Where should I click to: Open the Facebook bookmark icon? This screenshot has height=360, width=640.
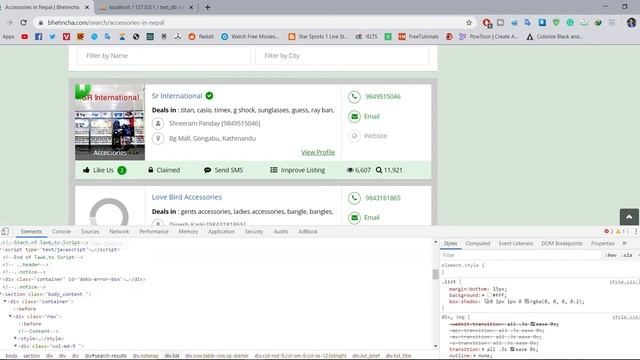pyautogui.click(x=38, y=37)
